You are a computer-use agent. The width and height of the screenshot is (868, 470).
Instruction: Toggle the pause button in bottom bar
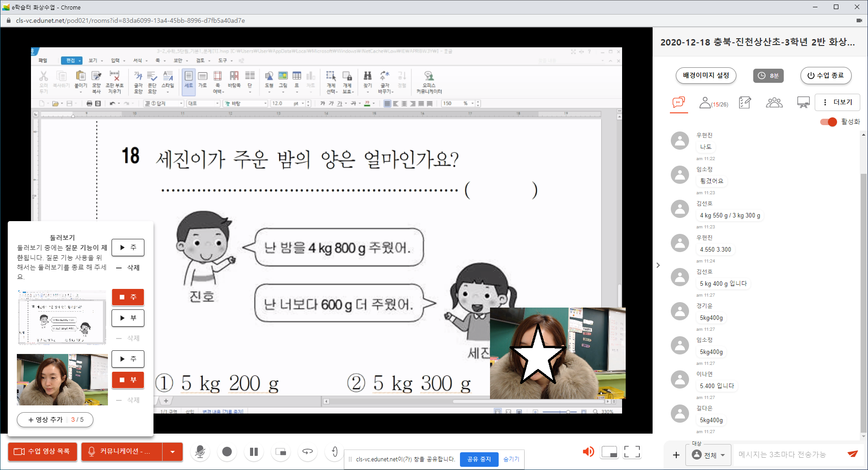[x=254, y=452]
